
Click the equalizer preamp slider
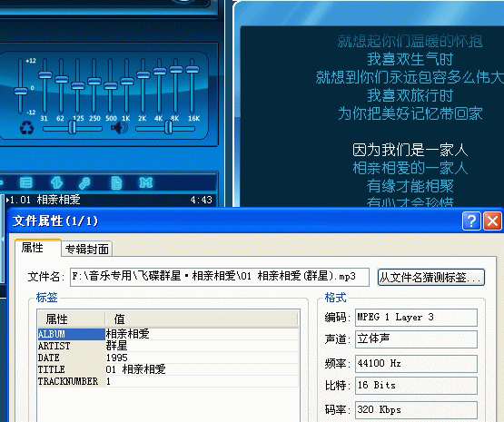coord(21,85)
